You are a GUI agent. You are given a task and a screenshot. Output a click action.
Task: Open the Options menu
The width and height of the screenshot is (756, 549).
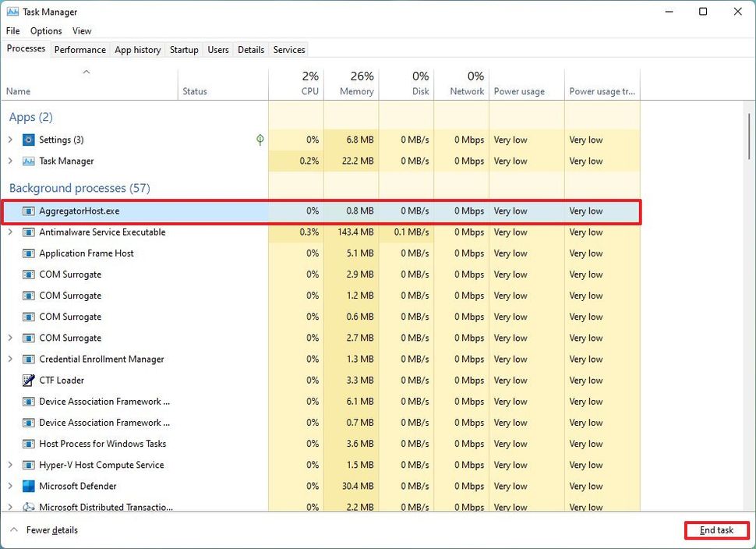45,30
